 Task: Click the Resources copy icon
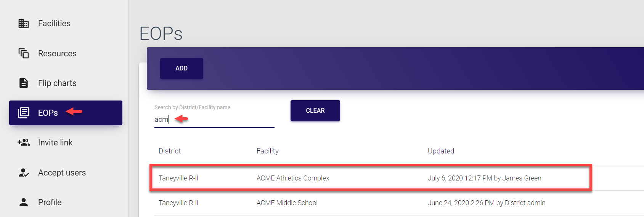tap(24, 53)
